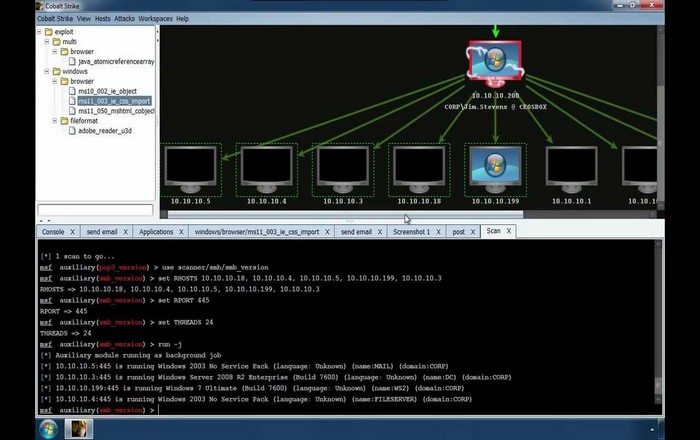Close the Screenshot 1 tab
Screen dimensions: 700x440
[438, 232]
